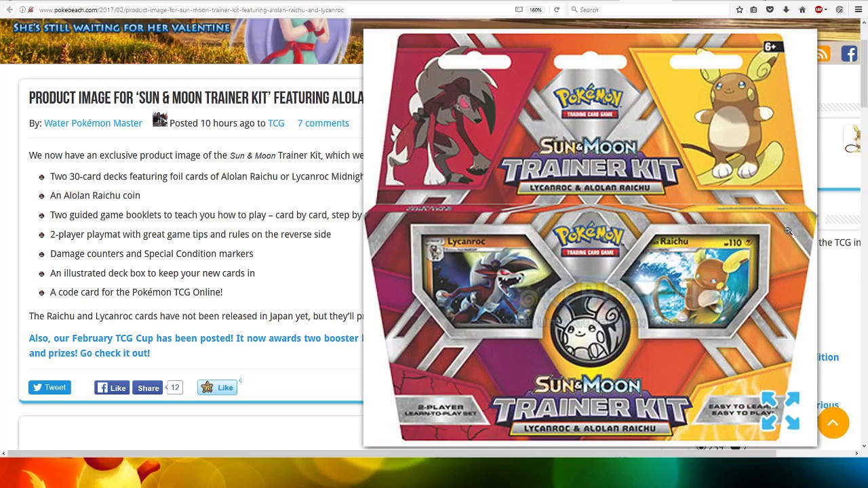
Task: Click the Facebook Share button
Action: point(148,388)
